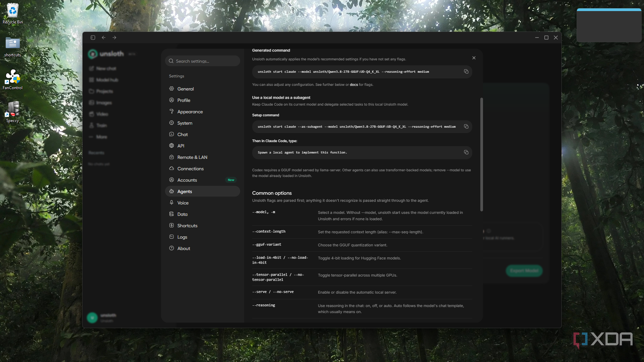
Task: Launch the Speccy desktop shortcut
Action: pyautogui.click(x=13, y=112)
